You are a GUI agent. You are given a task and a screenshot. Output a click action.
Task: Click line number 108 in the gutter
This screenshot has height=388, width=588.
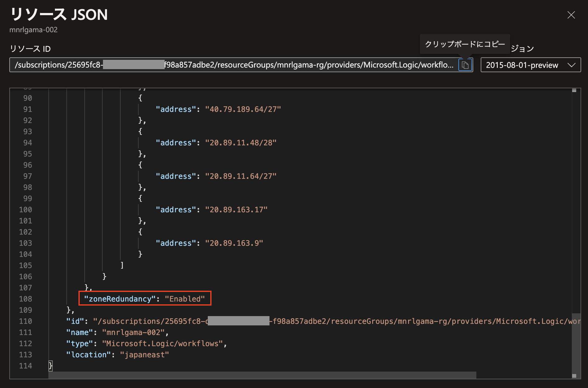point(25,299)
